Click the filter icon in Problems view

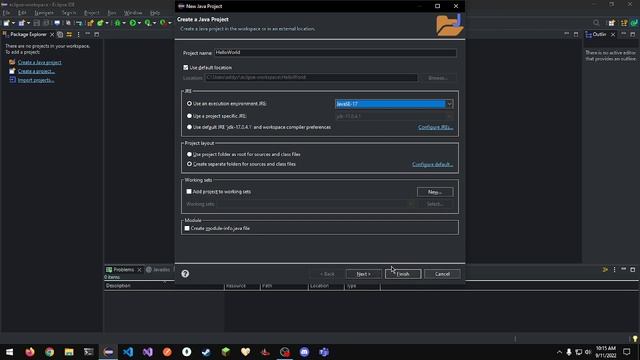[x=605, y=269]
